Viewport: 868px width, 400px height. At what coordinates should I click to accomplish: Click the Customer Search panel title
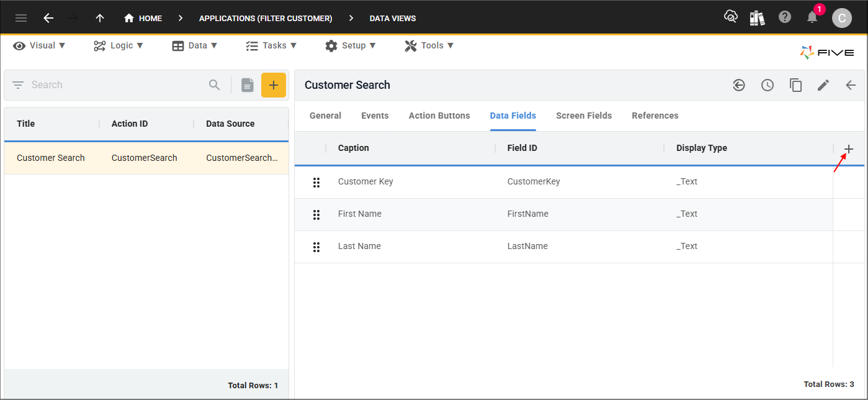(347, 85)
